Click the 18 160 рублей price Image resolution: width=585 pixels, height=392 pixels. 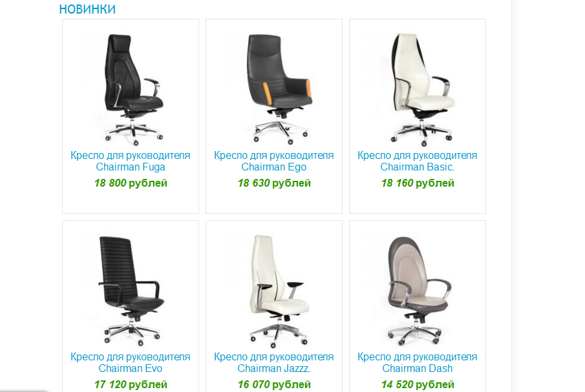(x=418, y=183)
